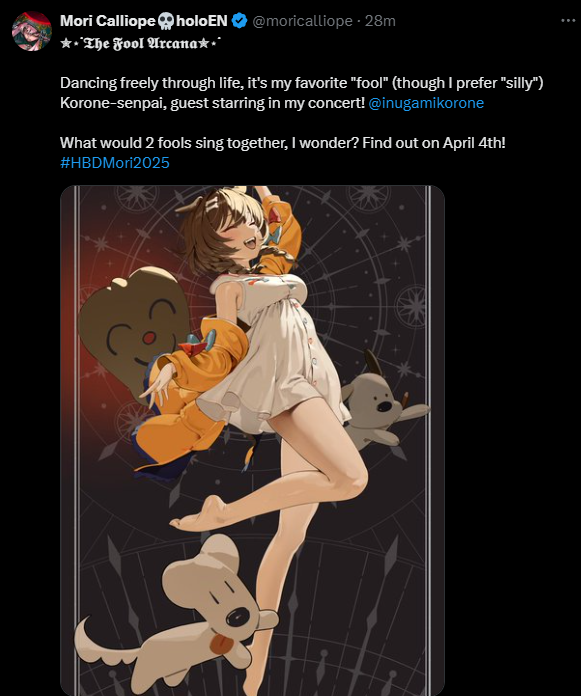Click the skull emoji in the display name

coord(166,21)
